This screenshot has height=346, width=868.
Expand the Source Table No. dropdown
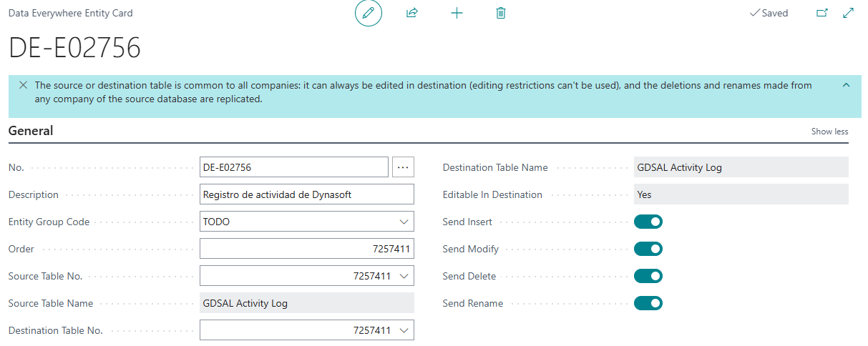pos(404,276)
